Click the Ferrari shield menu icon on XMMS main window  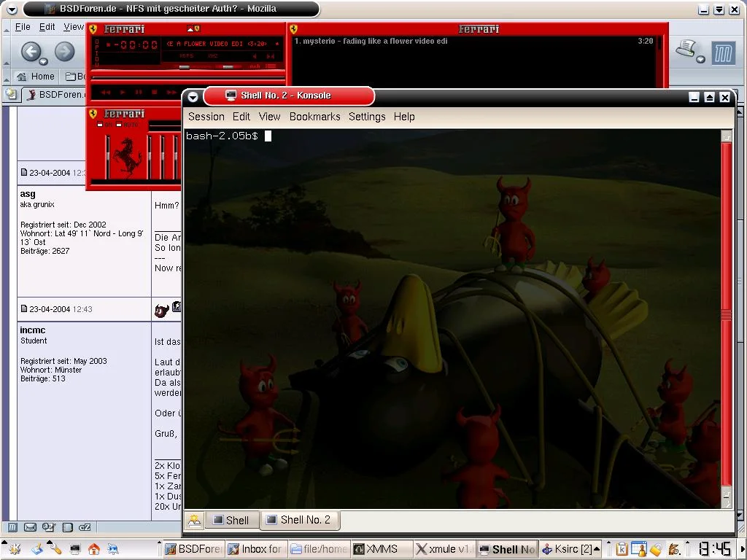click(93, 29)
